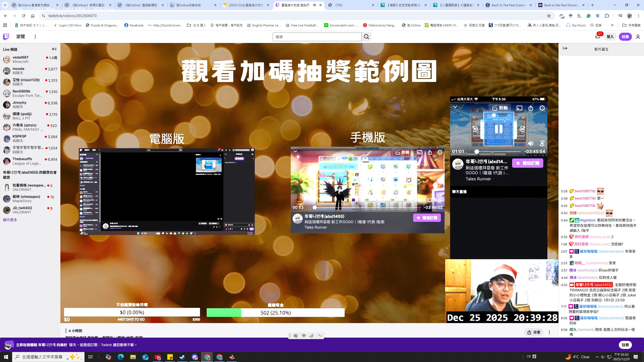Click the Twitch search input field
This screenshot has height=362, width=644.
coord(317,37)
